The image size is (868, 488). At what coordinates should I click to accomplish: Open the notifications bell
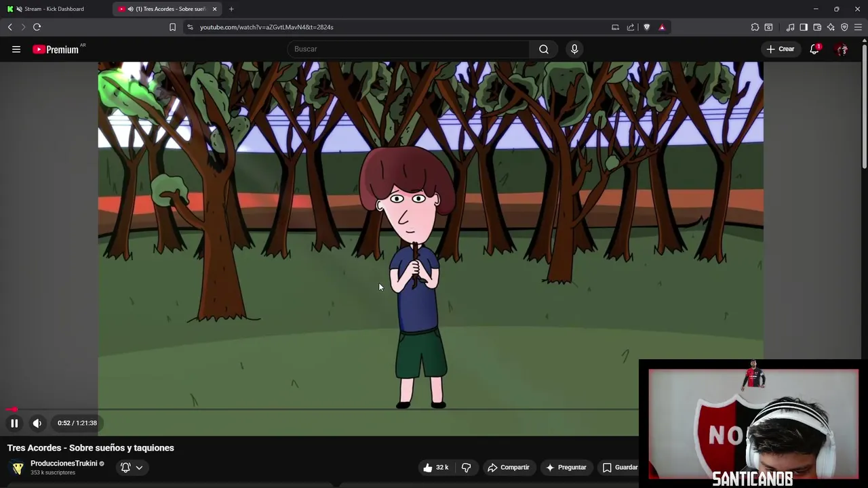click(814, 49)
